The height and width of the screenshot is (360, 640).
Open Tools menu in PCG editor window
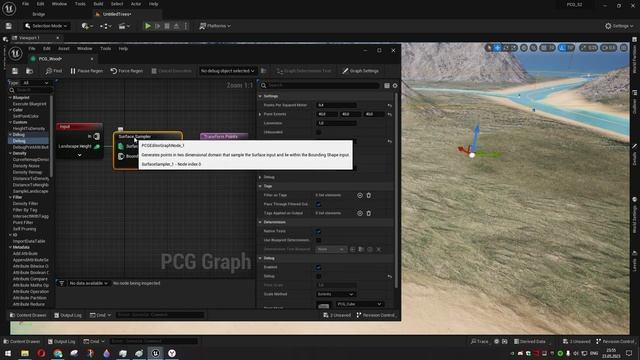pyautogui.click(x=106, y=49)
